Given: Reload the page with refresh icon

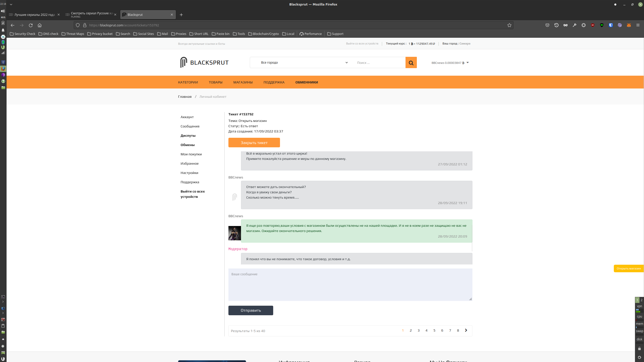Looking at the screenshot, I should pos(31,25).
